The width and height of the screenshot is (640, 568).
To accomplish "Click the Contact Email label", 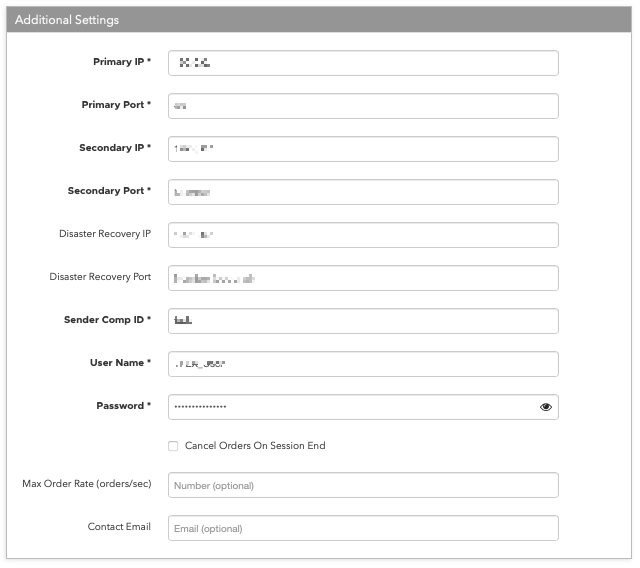I will [x=119, y=526].
